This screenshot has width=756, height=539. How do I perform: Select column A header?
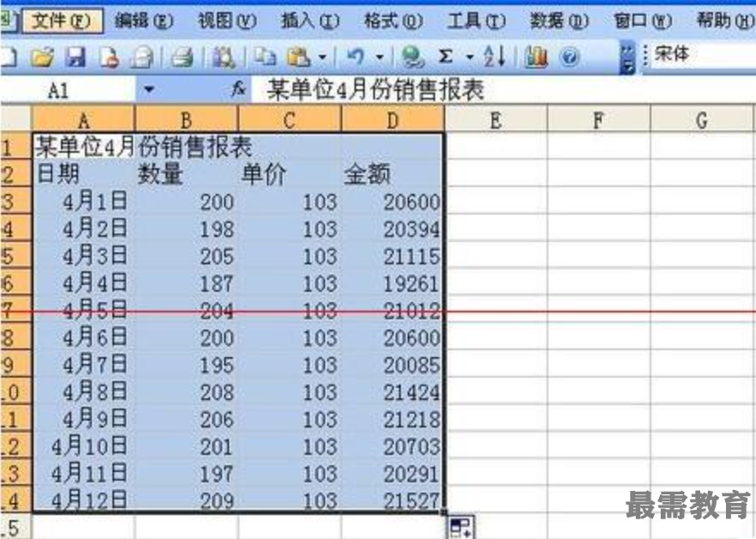(83, 119)
